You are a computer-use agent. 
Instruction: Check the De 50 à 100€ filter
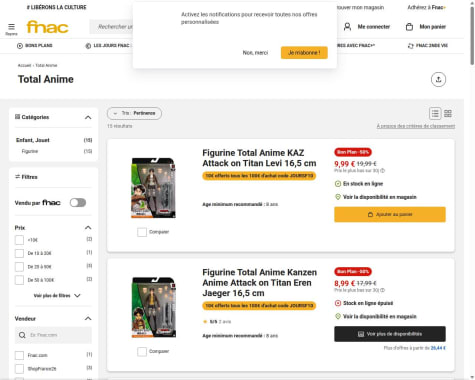pyautogui.click(x=19, y=280)
